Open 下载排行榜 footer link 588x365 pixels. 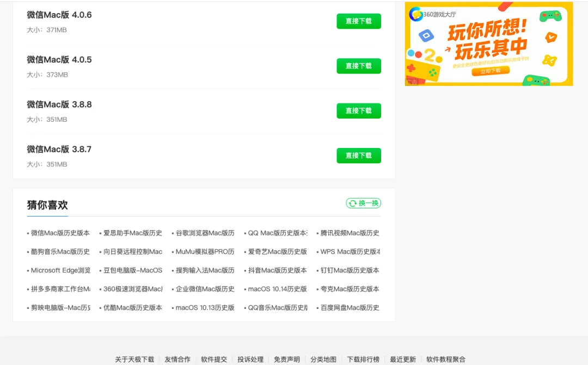[x=363, y=360]
